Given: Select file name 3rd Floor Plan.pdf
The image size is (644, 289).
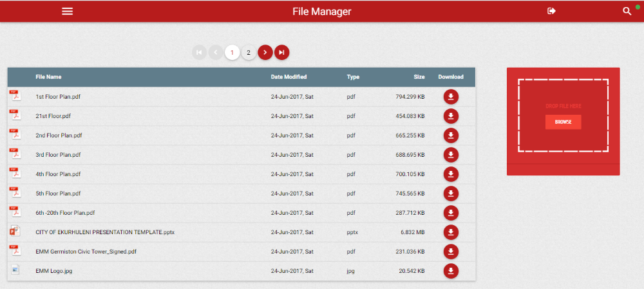Looking at the screenshot, I should [58, 155].
